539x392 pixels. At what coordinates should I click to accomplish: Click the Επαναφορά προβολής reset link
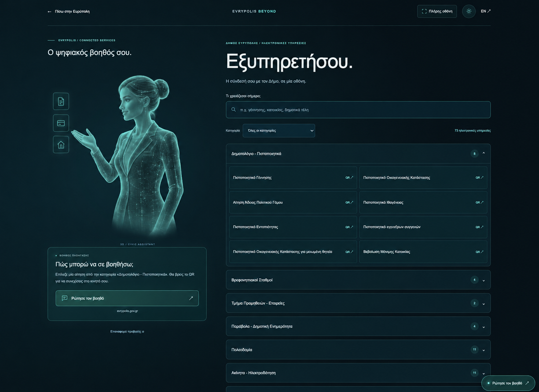pos(127,332)
